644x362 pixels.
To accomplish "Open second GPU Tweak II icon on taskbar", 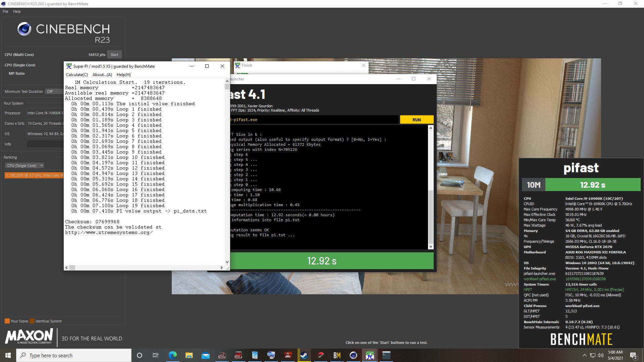I will point(238,355).
